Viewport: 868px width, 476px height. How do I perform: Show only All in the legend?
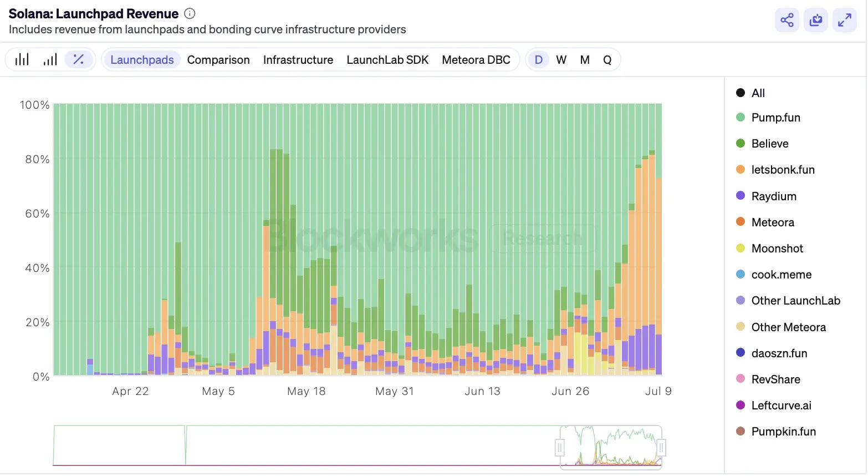(x=757, y=93)
